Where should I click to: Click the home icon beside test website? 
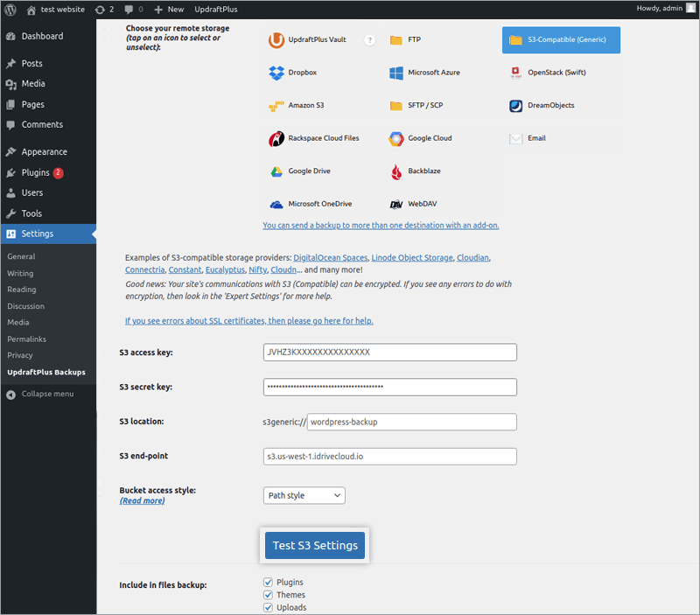[x=31, y=10]
